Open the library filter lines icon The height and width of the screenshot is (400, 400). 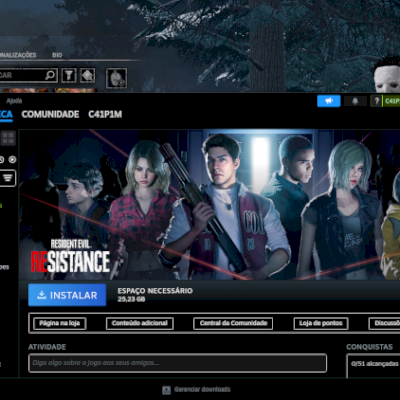pyautogui.click(x=8, y=178)
